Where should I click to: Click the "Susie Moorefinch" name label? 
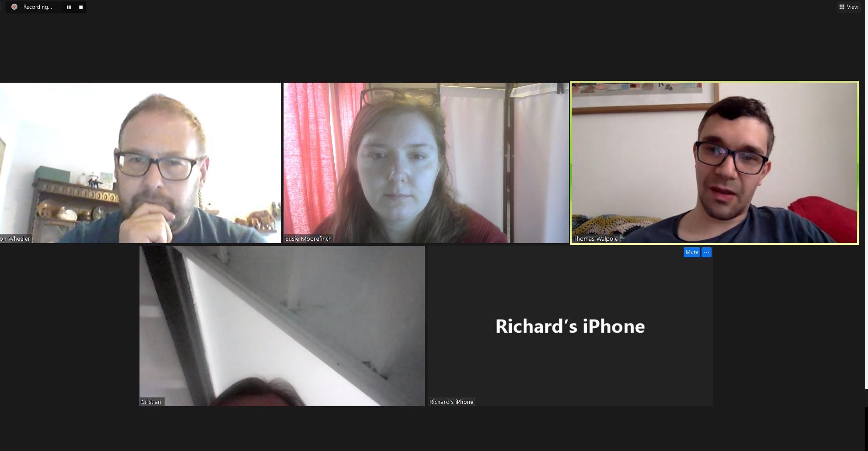[308, 239]
